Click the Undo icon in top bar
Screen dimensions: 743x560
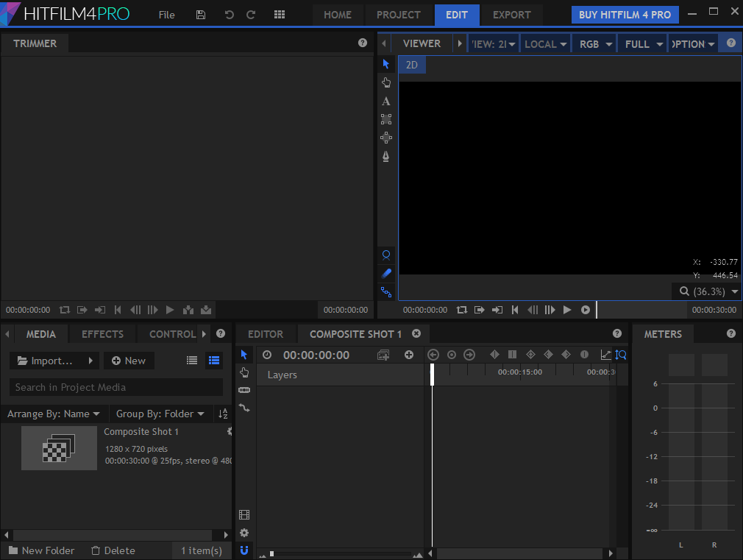click(229, 15)
